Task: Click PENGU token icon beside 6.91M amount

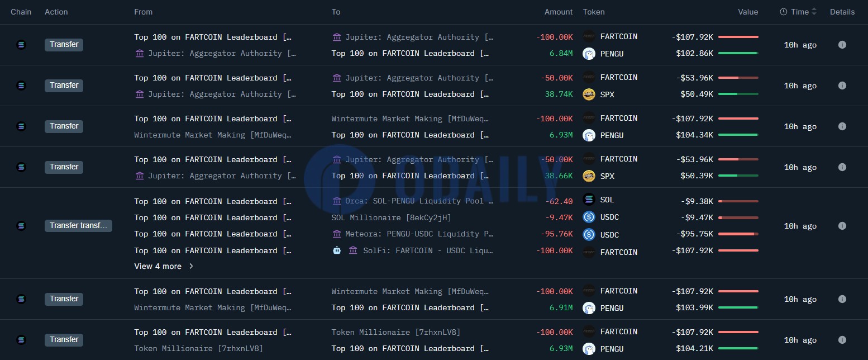Action: click(x=589, y=308)
